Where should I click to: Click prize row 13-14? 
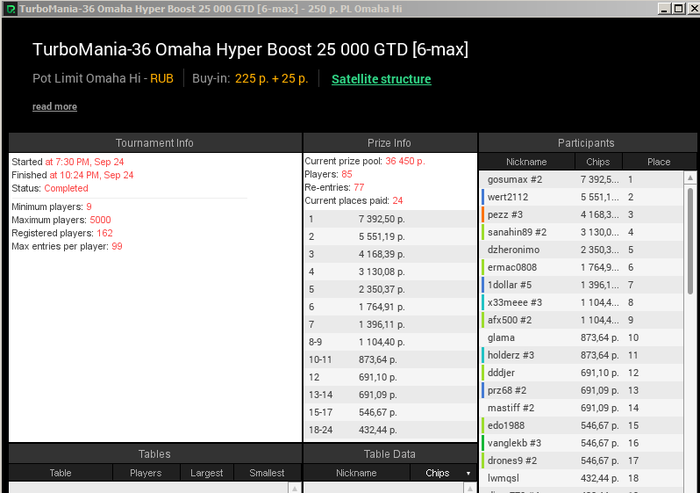point(390,395)
